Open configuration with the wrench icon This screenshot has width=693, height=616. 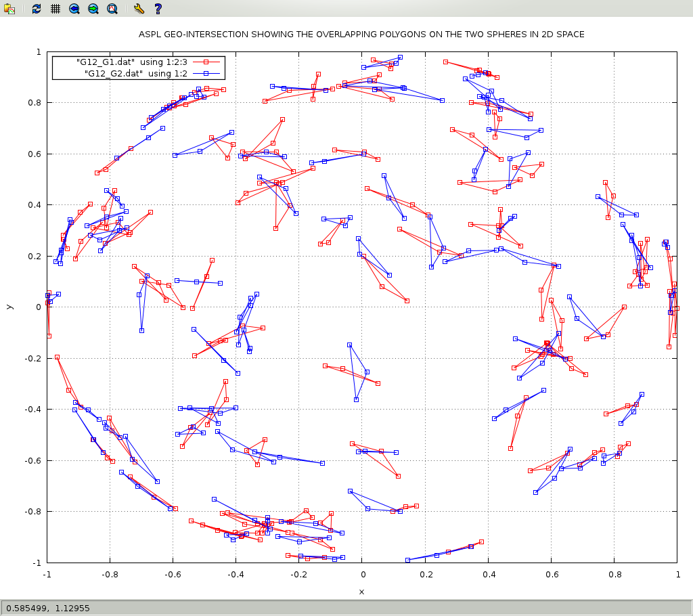point(139,9)
